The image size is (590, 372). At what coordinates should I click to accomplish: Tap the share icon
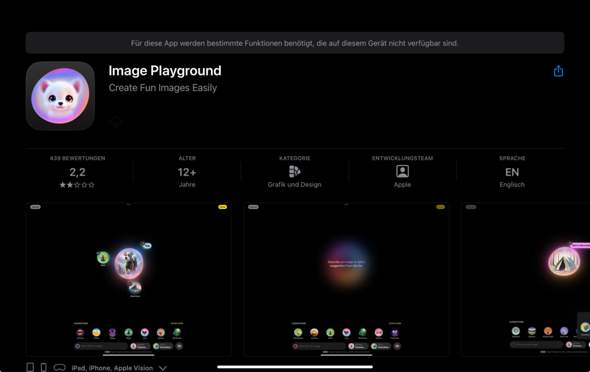(x=558, y=71)
